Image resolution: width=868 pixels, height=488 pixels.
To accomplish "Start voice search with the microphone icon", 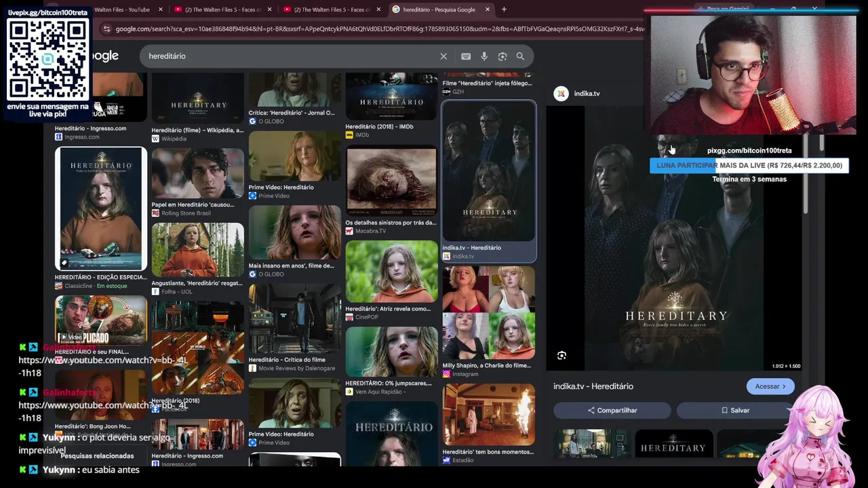I will [484, 56].
